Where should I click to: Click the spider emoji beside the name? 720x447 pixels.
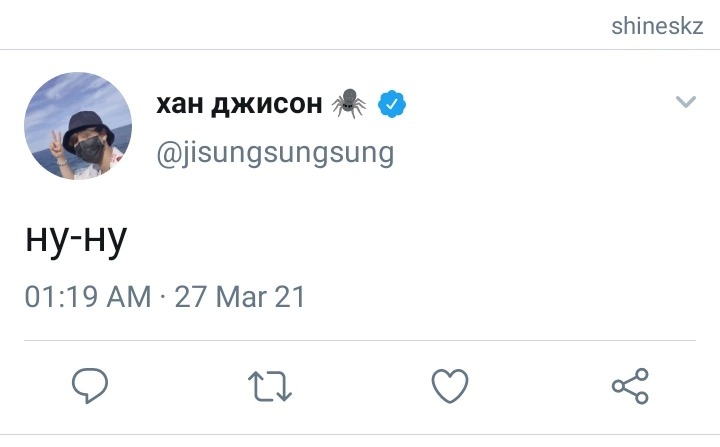click(349, 104)
